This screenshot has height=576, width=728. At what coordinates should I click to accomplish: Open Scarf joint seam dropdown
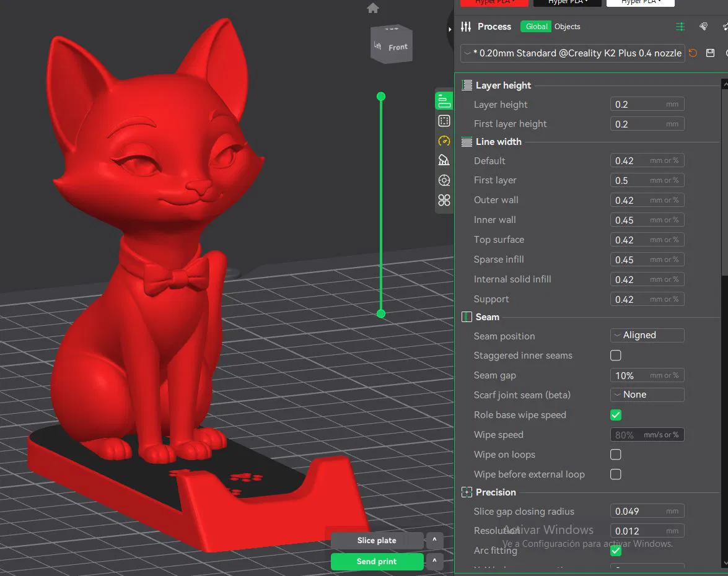(x=647, y=395)
